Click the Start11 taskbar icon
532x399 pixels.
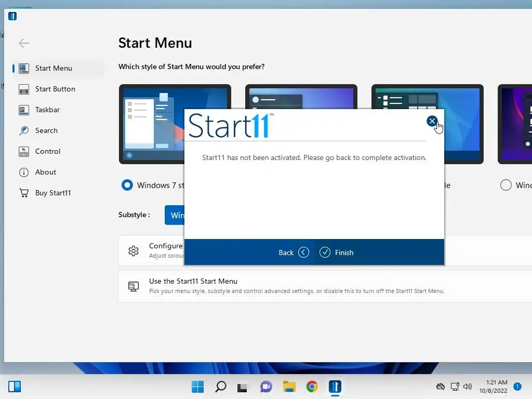pyautogui.click(x=335, y=387)
